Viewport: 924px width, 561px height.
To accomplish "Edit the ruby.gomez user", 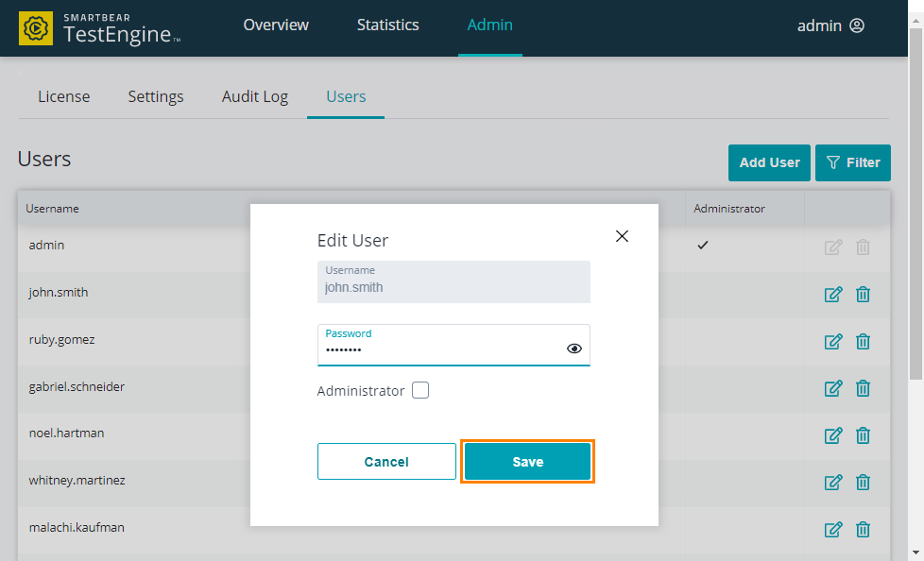I will (832, 341).
